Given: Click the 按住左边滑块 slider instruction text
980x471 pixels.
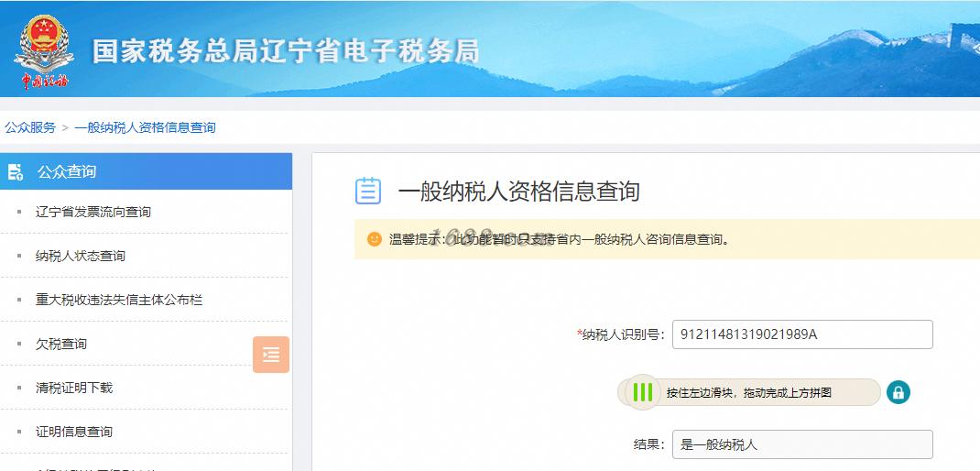Looking at the screenshot, I should coord(749,393).
